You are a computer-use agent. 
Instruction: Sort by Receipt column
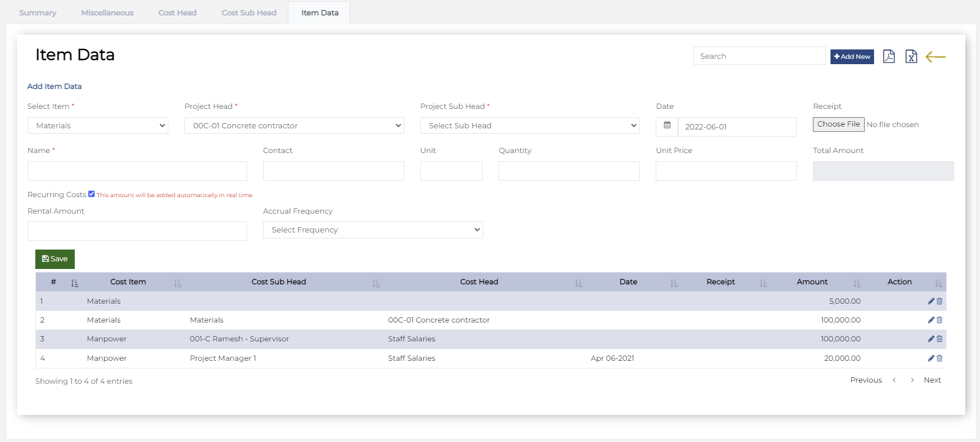click(763, 283)
